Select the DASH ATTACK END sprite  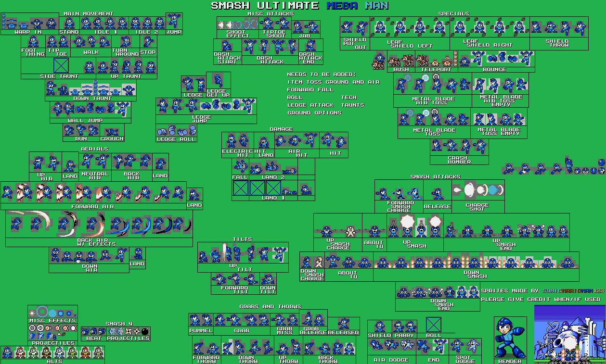click(x=310, y=46)
